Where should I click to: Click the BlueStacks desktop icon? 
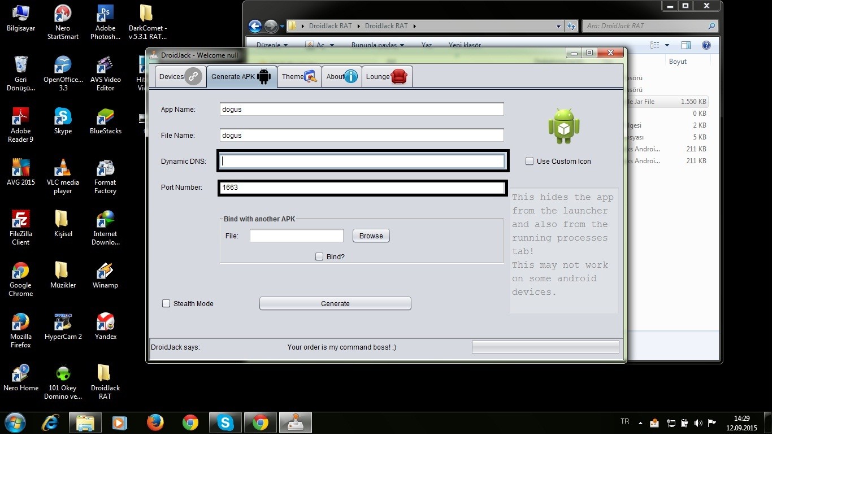[x=105, y=121]
